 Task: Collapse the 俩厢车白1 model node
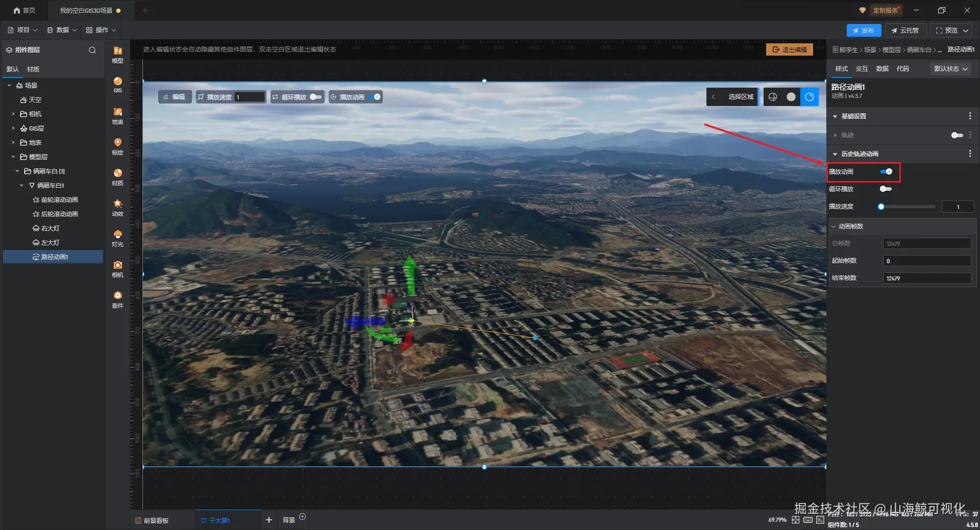(21, 186)
